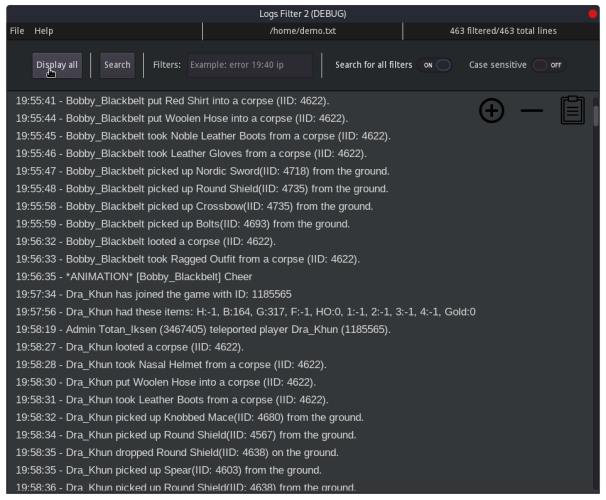Open the Help menu
Viewport: 606px width, 500px height.
(43, 31)
